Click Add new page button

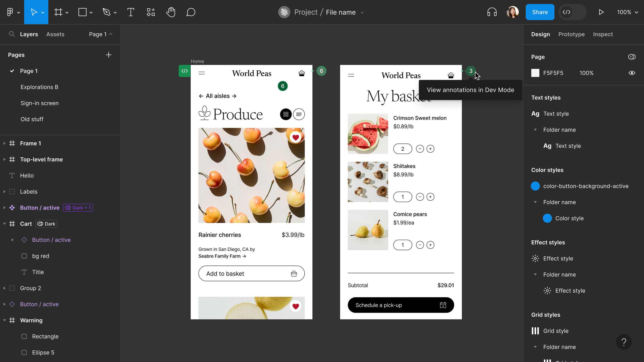(109, 55)
